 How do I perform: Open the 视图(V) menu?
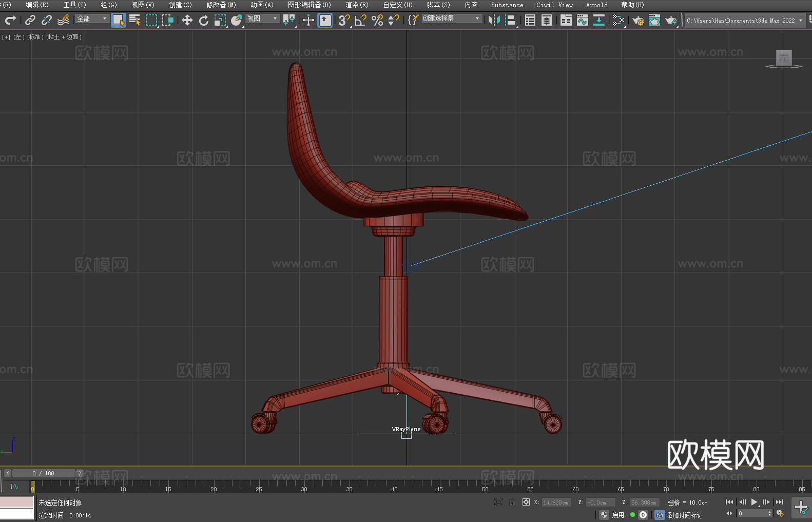pyautogui.click(x=143, y=5)
